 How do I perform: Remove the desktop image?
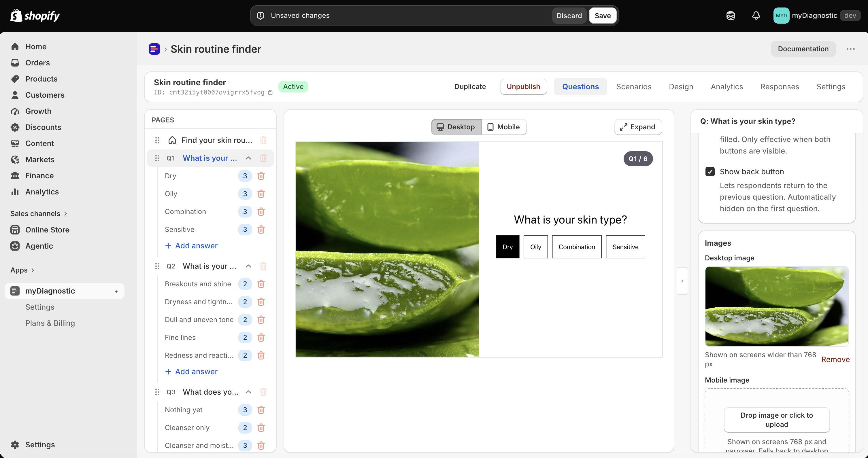tap(835, 359)
